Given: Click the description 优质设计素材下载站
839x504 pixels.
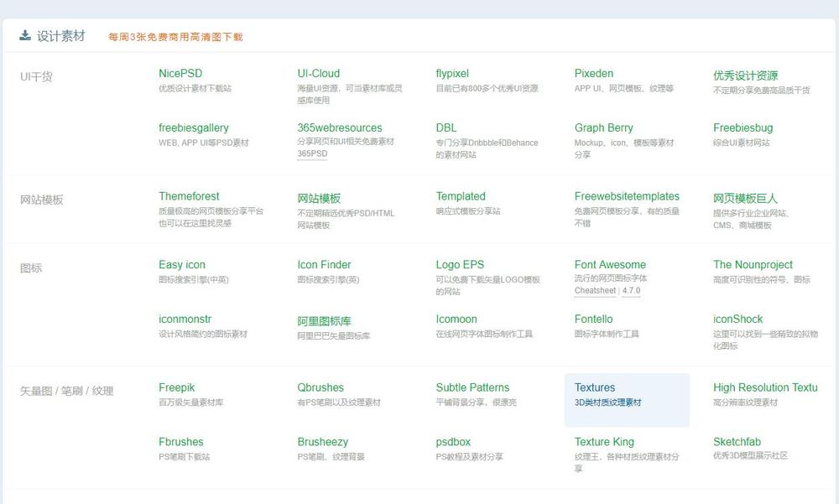Looking at the screenshot, I should (195, 89).
